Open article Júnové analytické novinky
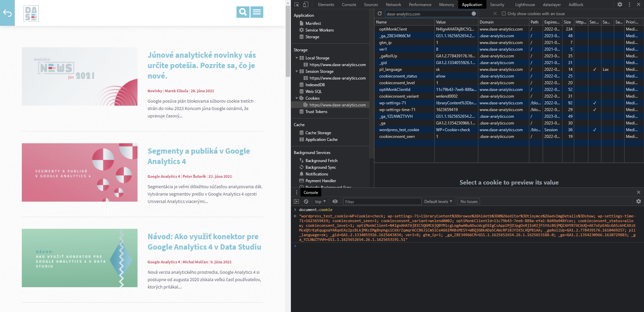This screenshot has height=312, width=644. coord(202,65)
